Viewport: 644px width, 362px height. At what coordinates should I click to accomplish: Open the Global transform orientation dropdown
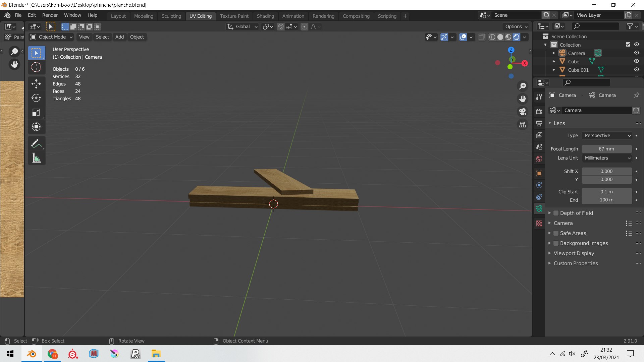click(x=242, y=26)
